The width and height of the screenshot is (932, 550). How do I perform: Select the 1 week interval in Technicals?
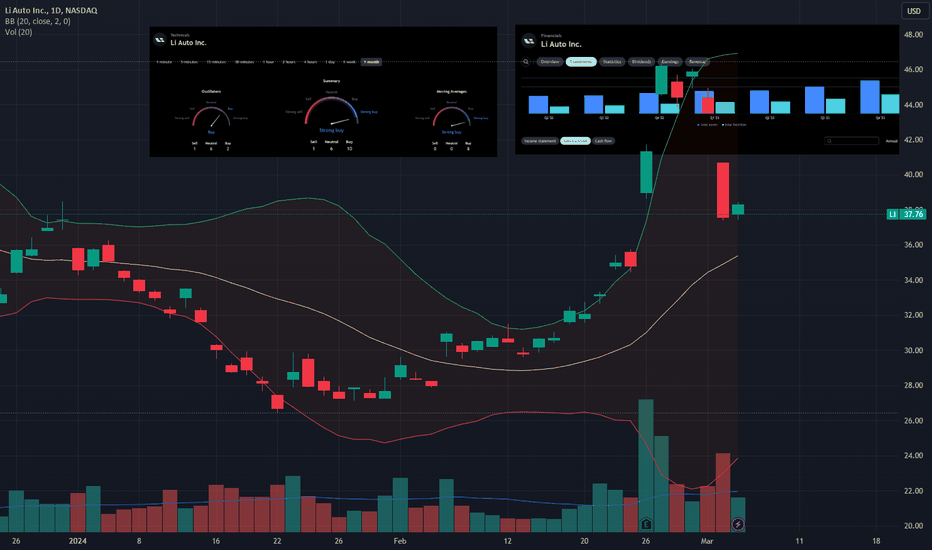(x=350, y=62)
